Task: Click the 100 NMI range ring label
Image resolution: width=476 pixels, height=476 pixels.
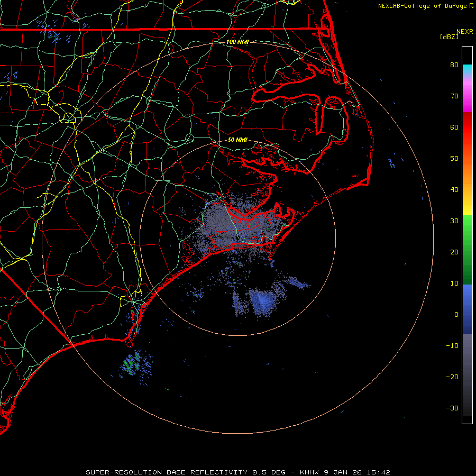Action: (x=237, y=42)
